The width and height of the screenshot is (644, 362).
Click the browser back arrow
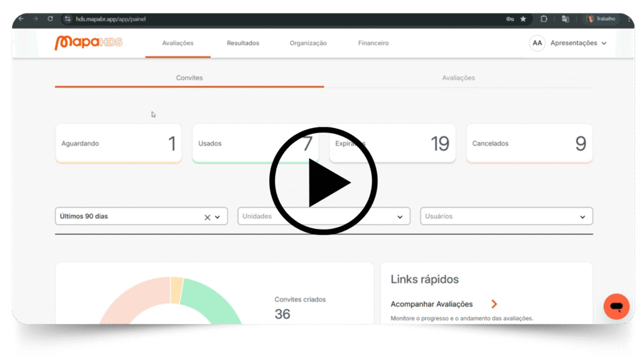pos(21,19)
